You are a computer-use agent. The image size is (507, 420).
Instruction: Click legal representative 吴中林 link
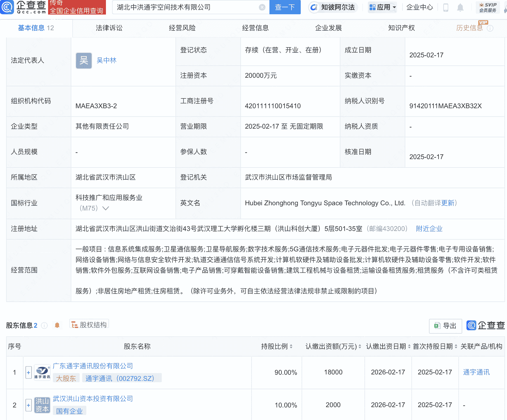107,60
